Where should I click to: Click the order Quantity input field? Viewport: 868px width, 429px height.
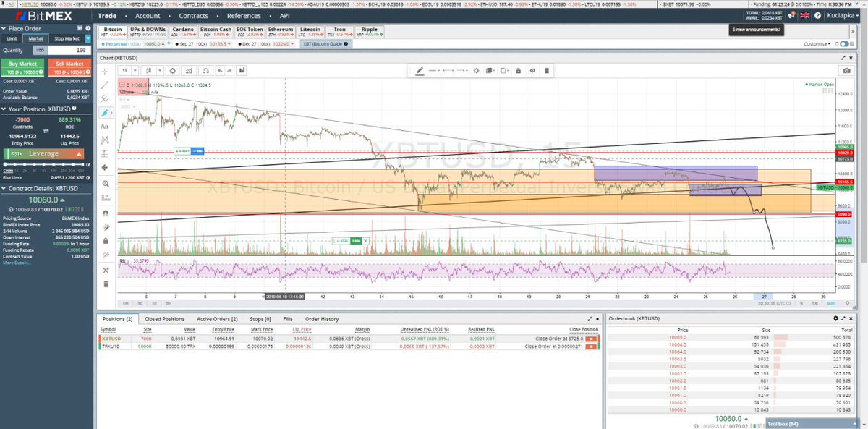[x=69, y=51]
